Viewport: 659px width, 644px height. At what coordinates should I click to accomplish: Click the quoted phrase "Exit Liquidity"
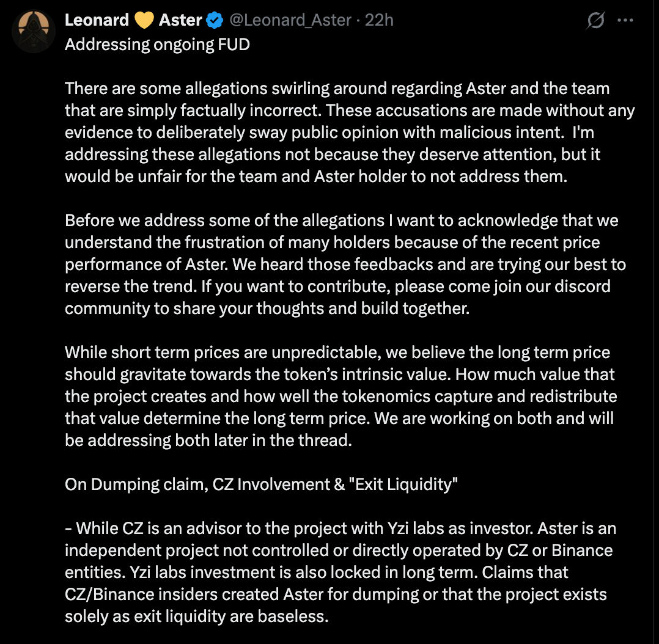(x=401, y=485)
